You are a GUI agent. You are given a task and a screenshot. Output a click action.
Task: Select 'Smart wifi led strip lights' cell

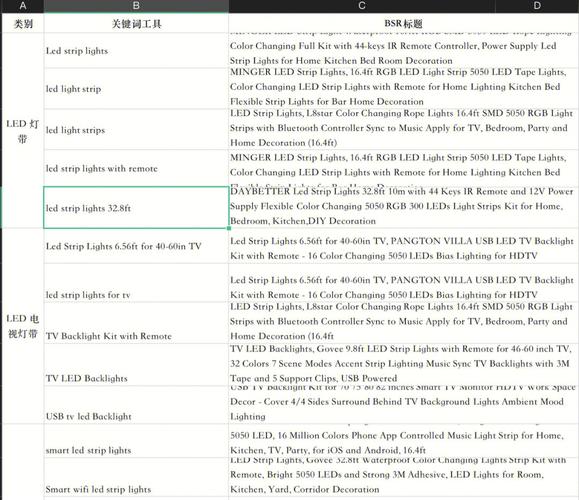(136, 477)
